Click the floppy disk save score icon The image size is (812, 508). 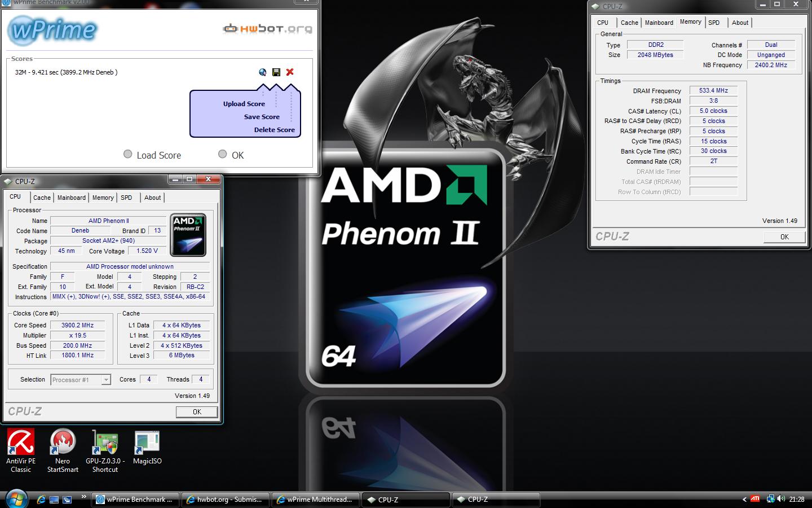point(276,72)
